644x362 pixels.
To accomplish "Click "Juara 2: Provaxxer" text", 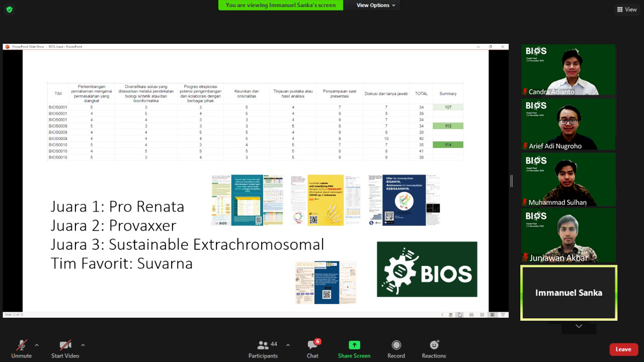I will (x=114, y=226).
